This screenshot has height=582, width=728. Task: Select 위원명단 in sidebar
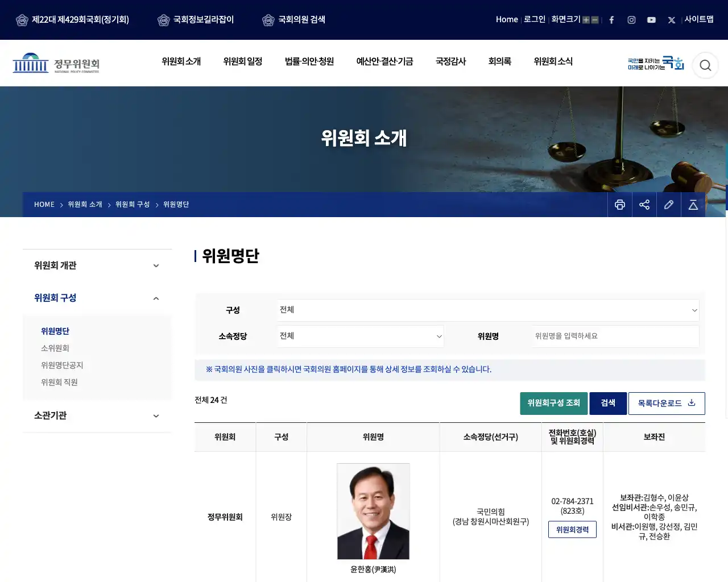pos(55,331)
